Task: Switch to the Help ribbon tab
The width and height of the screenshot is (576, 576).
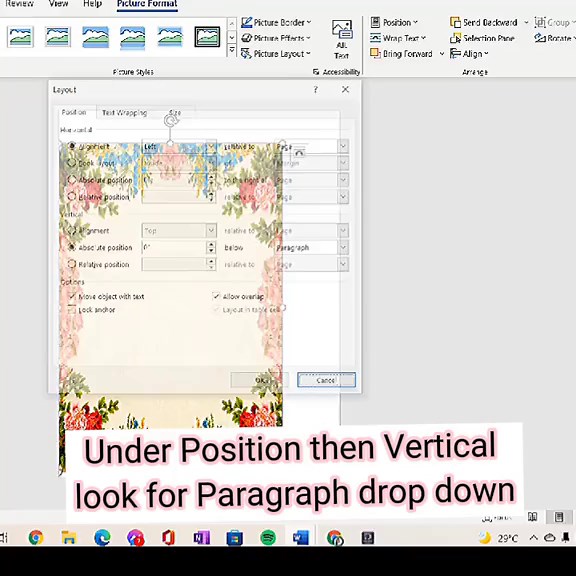Action: 92,4
